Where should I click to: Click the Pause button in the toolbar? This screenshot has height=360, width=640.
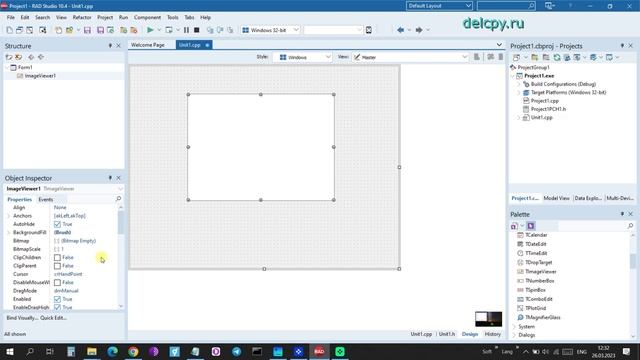click(x=186, y=30)
